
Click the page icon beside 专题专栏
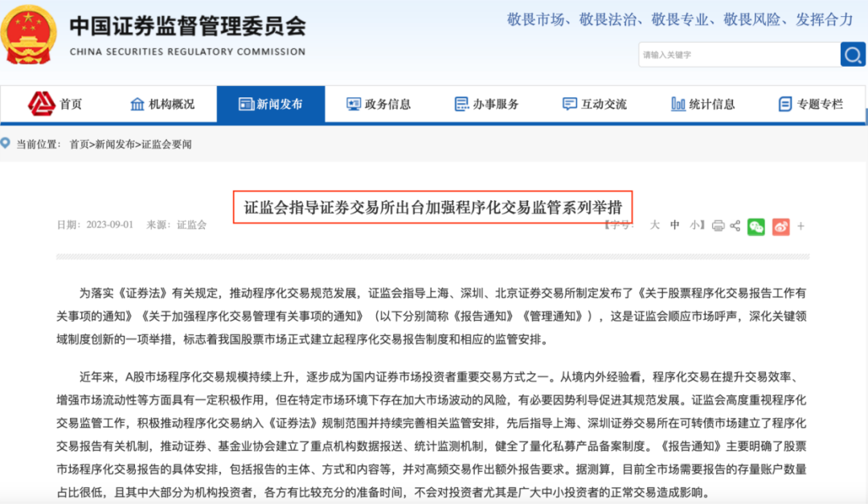coord(785,104)
